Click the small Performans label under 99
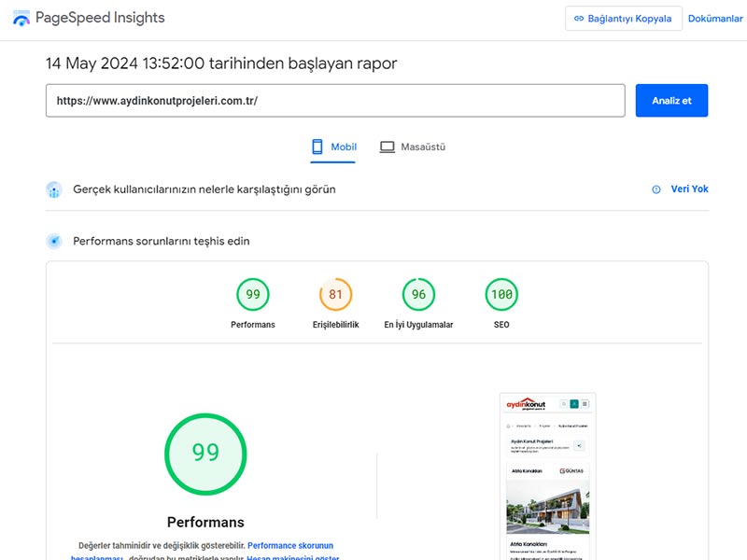Screen dimensions: 747x560 pos(253,325)
